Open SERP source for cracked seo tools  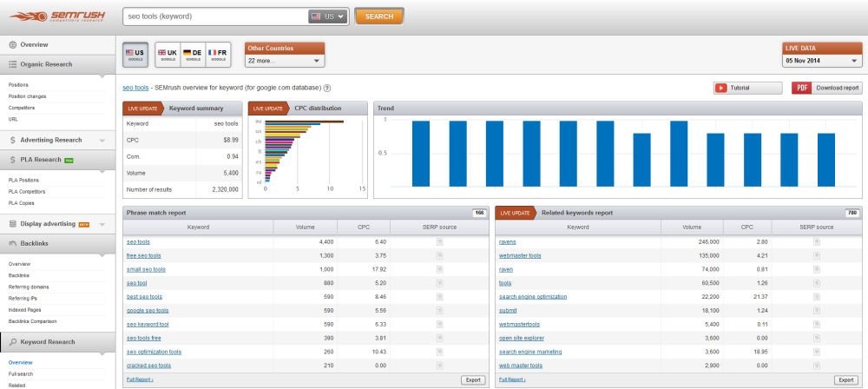[439, 366]
